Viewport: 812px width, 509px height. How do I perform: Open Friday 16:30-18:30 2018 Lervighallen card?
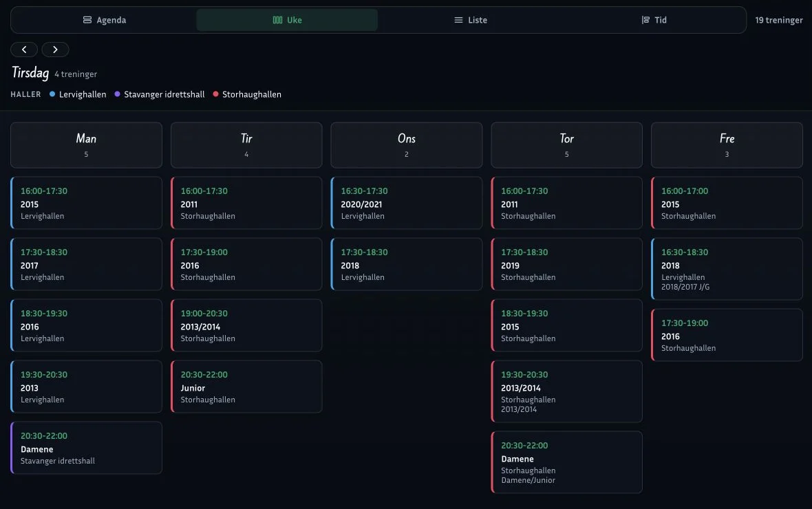point(727,269)
